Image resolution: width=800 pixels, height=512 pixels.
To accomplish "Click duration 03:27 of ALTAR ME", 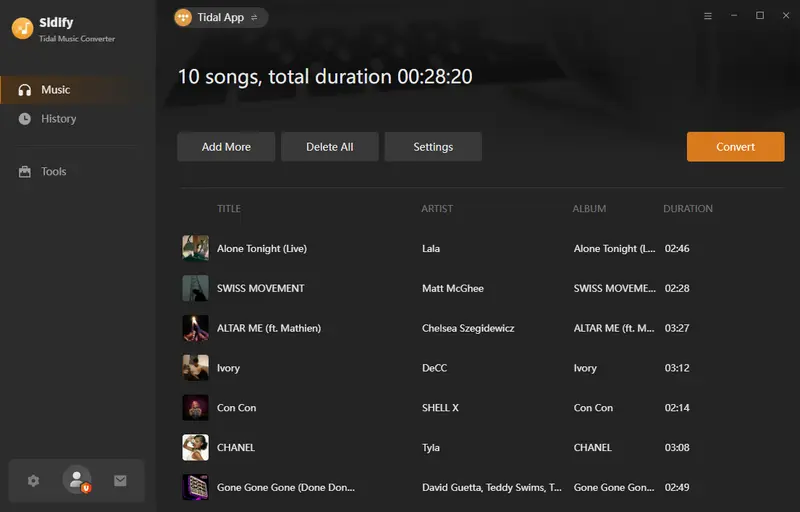I will point(677,328).
